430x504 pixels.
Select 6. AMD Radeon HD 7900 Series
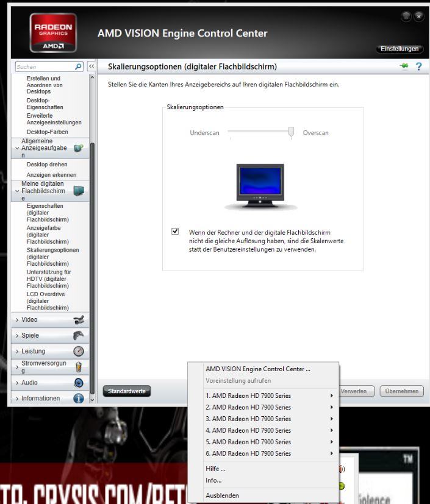point(263,453)
